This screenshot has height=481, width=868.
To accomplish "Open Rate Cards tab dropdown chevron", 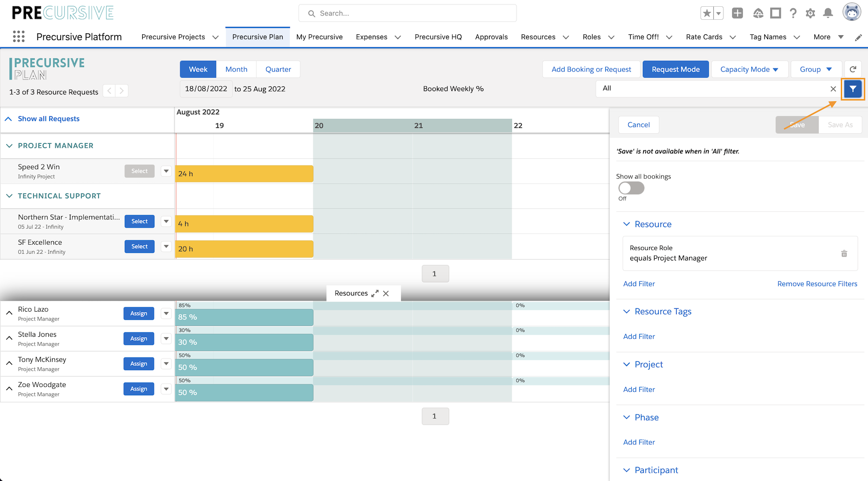I will (732, 37).
